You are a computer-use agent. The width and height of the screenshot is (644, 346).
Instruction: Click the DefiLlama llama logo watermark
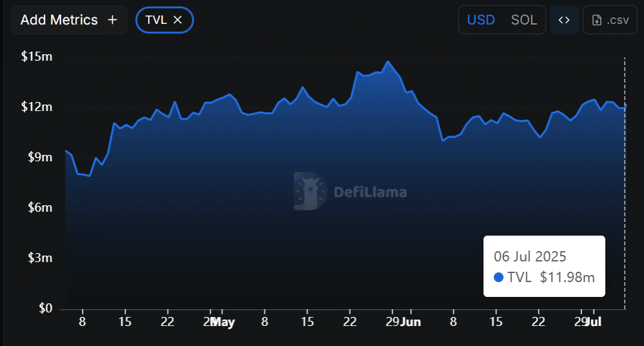click(x=310, y=191)
